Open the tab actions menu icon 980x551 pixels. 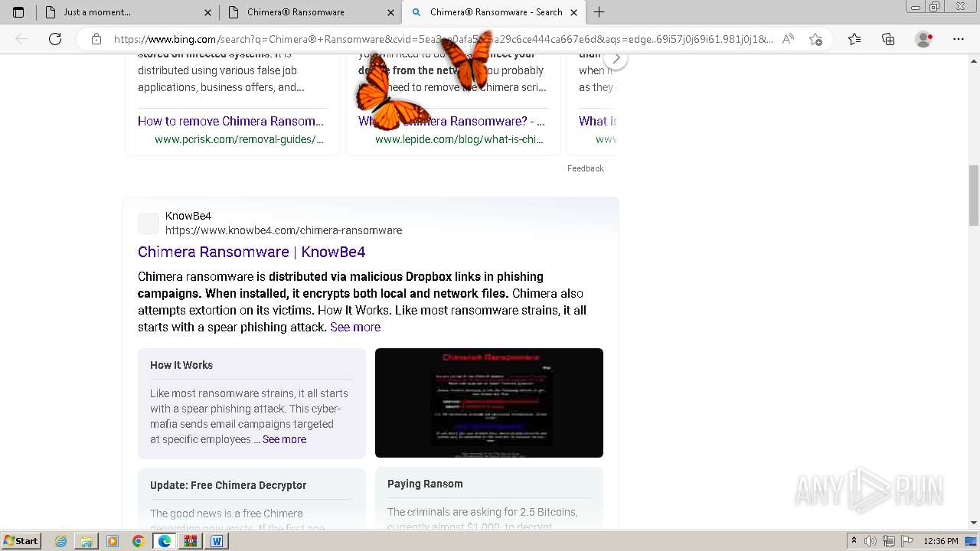[18, 12]
